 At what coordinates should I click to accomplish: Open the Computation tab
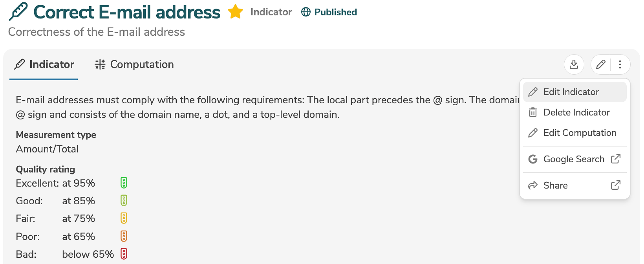point(134,64)
